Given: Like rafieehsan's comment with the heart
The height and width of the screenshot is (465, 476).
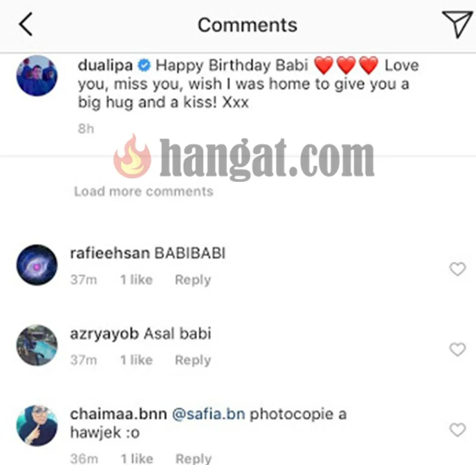Looking at the screenshot, I should [457, 269].
